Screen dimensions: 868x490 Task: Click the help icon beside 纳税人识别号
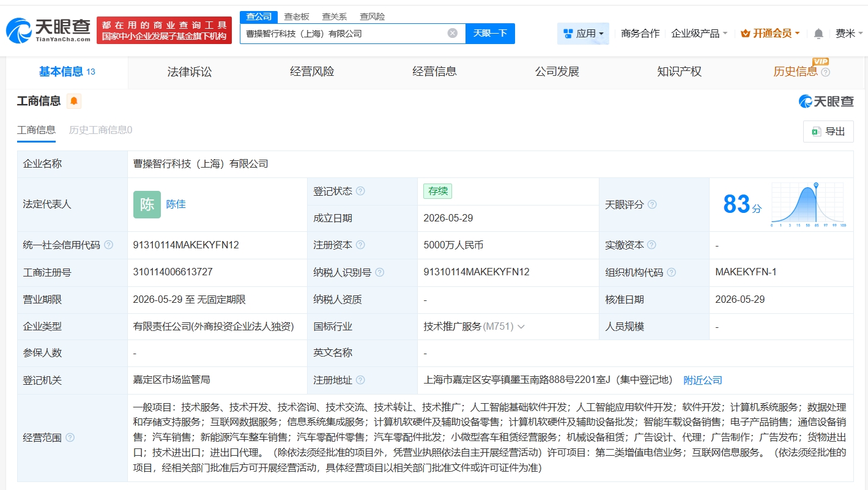[379, 272]
